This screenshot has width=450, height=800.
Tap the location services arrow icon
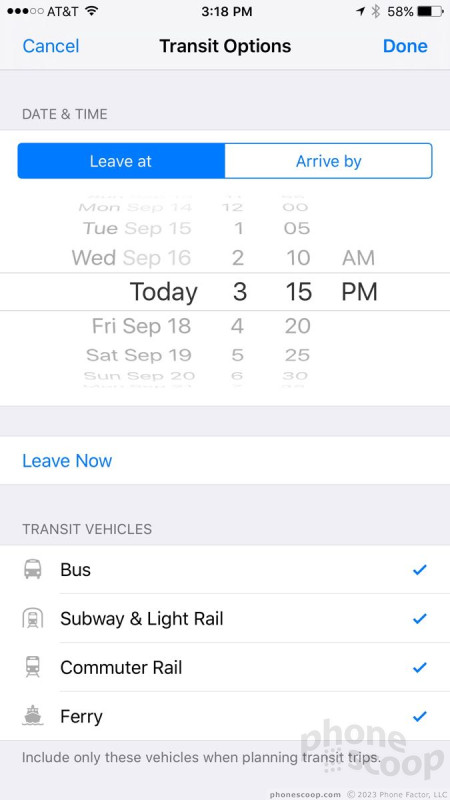tap(361, 11)
